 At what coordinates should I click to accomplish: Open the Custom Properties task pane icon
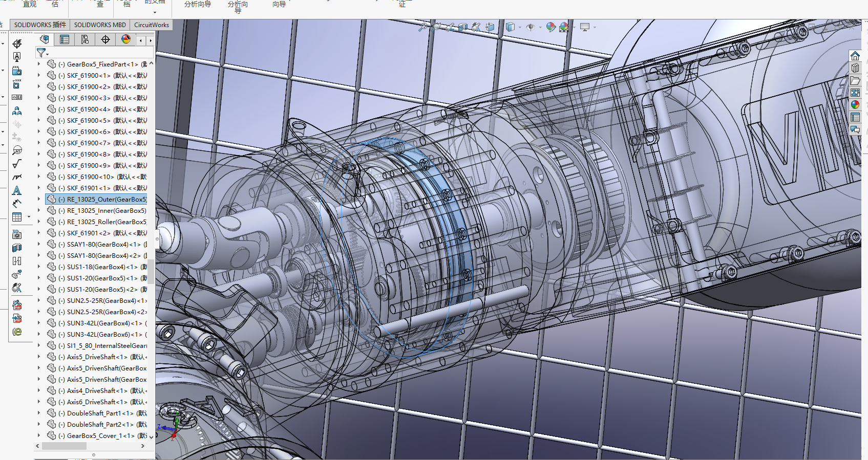855,117
